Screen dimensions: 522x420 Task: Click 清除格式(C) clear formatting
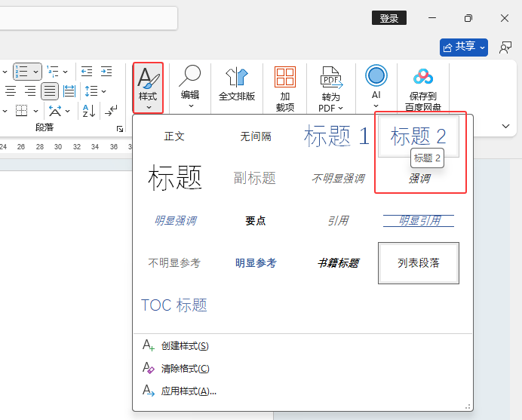tap(302, 369)
